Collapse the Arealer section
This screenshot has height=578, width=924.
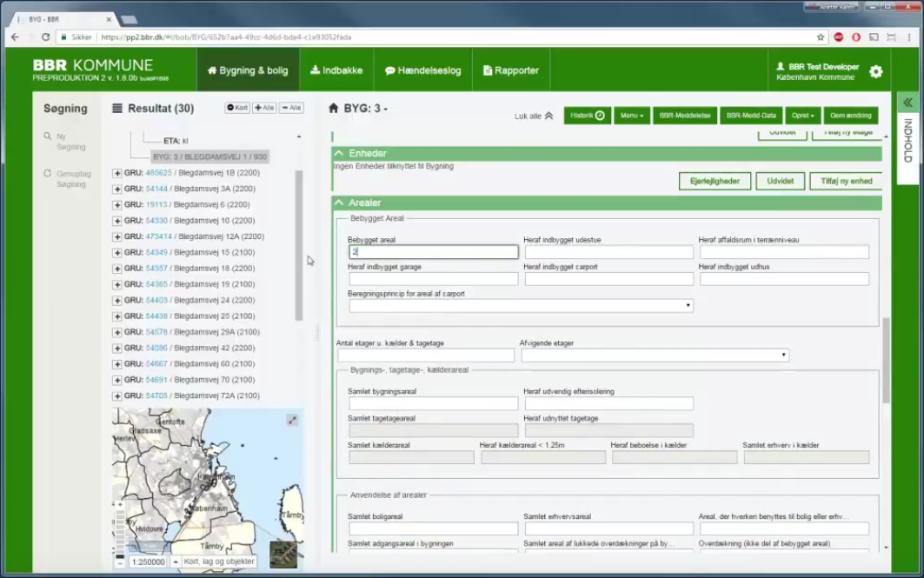[x=339, y=203]
